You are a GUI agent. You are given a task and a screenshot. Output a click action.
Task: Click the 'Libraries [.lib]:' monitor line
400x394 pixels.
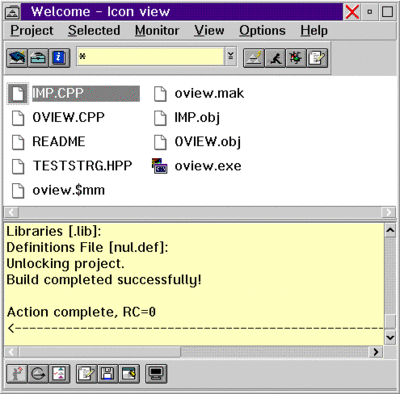coord(54,231)
